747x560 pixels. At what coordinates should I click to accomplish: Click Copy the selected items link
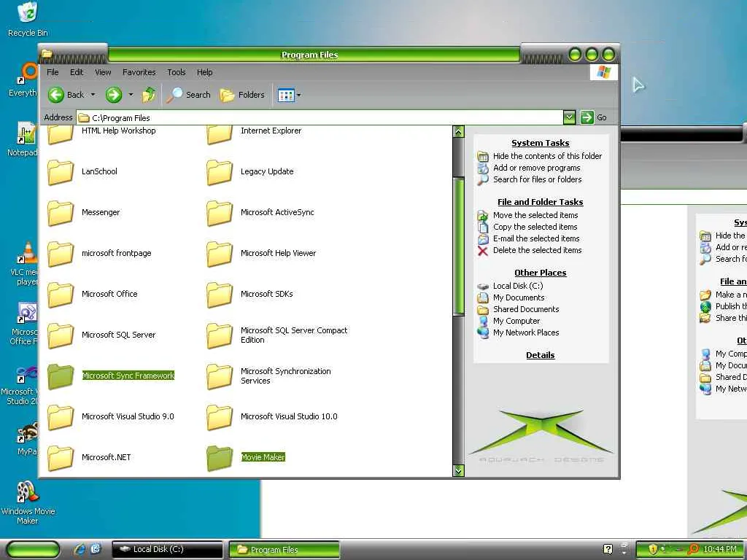(x=535, y=227)
